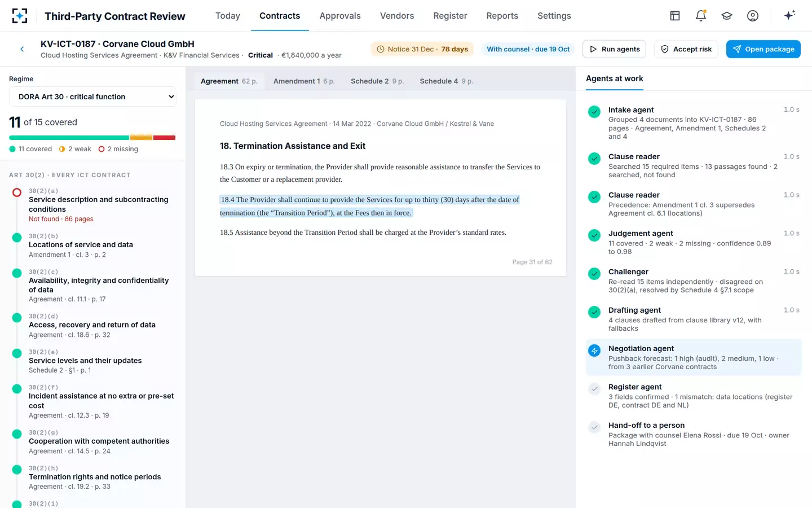Open the layout panel icon in header
This screenshot has height=508, width=812.
(x=675, y=16)
